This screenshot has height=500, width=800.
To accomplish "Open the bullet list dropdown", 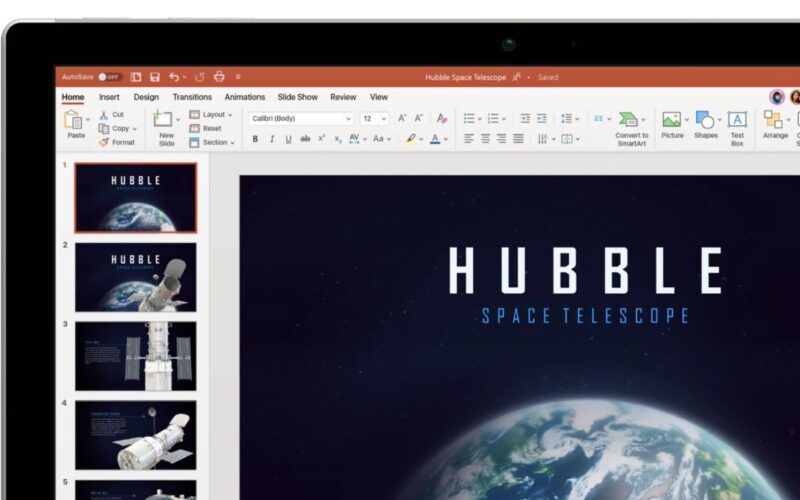I will pyautogui.click(x=480, y=119).
